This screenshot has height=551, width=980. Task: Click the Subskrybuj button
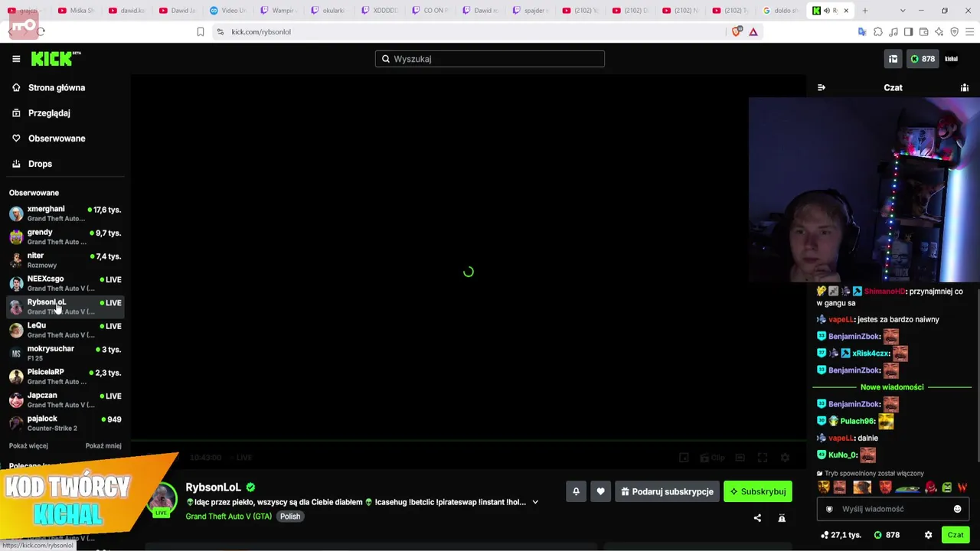[x=758, y=491]
